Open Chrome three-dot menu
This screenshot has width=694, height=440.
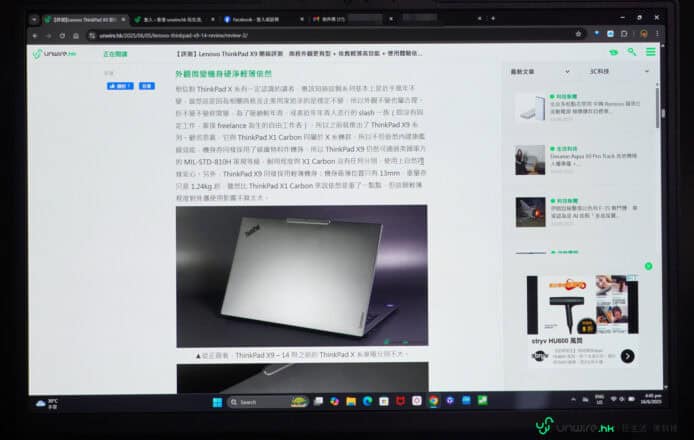(657, 34)
